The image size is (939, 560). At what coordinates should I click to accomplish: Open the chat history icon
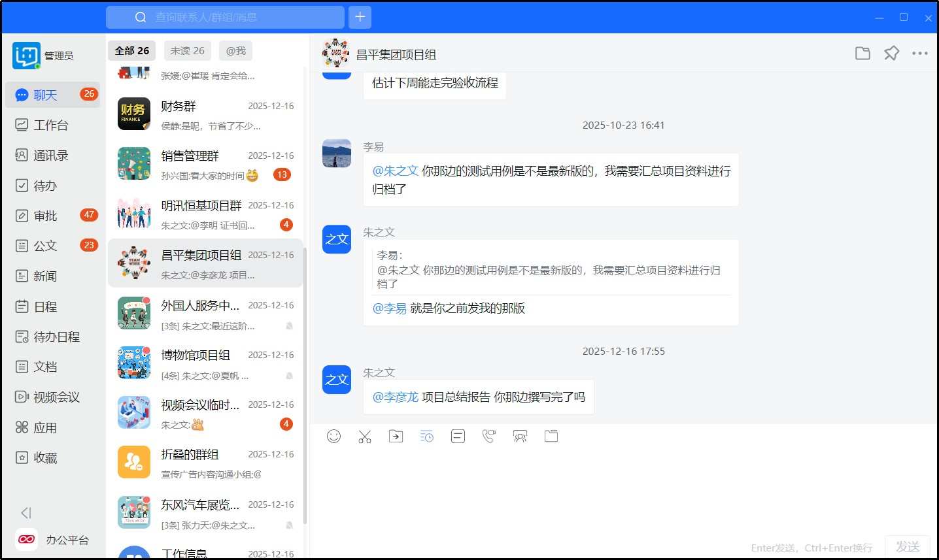(426, 436)
